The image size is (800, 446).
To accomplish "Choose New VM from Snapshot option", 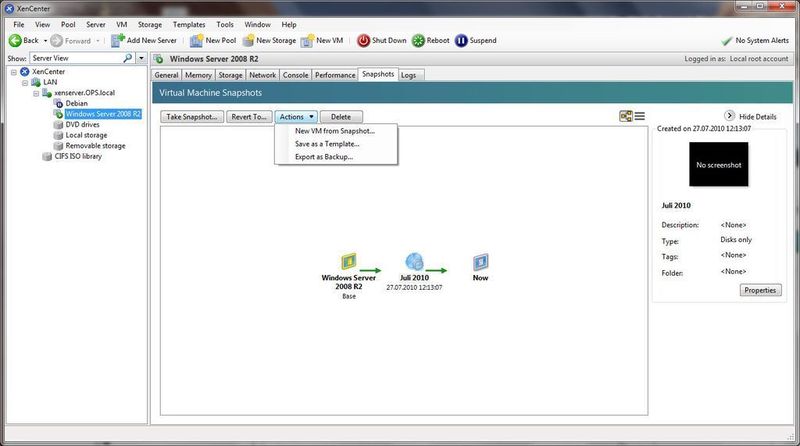I will pyautogui.click(x=335, y=131).
